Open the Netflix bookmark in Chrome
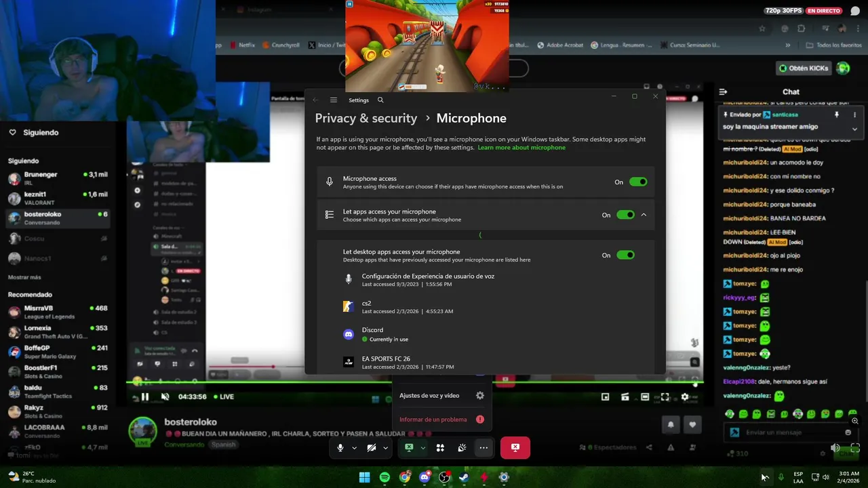This screenshot has height=488, width=868. point(241,45)
